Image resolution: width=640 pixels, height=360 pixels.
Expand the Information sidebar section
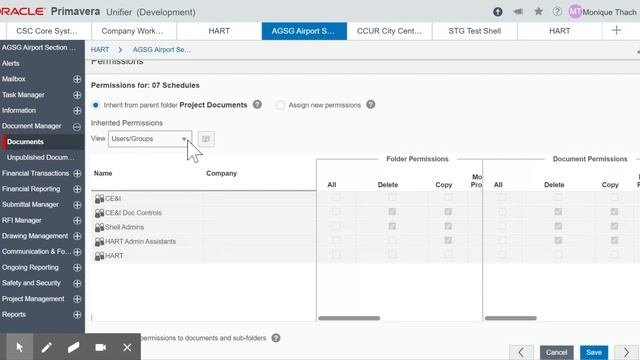77,111
